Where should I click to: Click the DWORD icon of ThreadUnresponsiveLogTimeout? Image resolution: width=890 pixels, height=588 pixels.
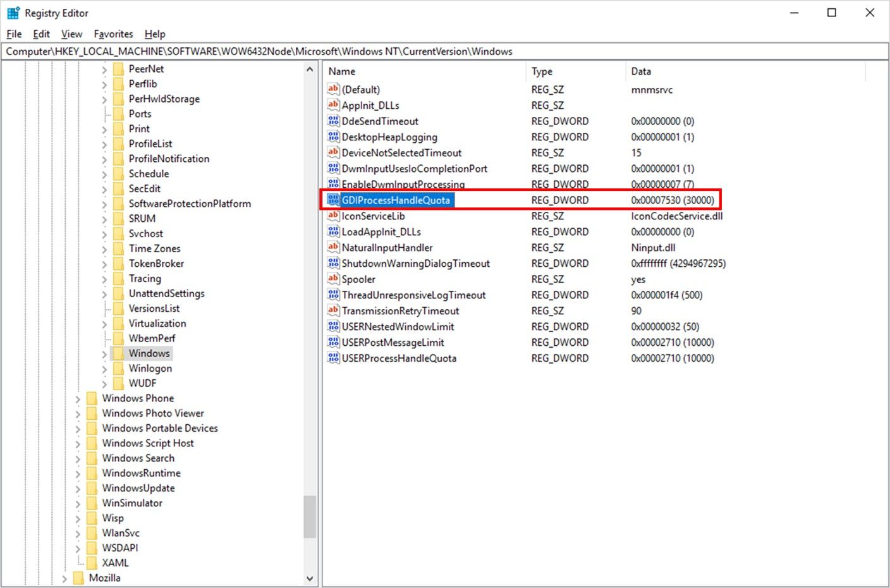[333, 295]
